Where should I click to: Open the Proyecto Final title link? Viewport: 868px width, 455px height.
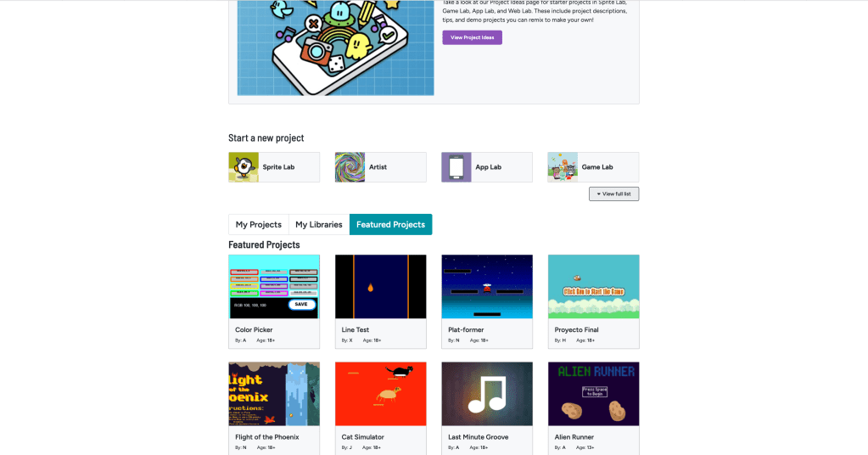tap(576, 329)
